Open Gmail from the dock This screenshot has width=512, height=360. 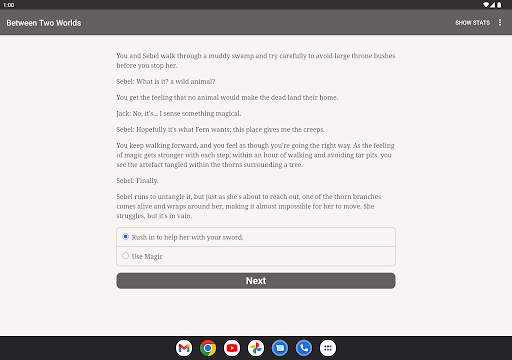point(184,348)
